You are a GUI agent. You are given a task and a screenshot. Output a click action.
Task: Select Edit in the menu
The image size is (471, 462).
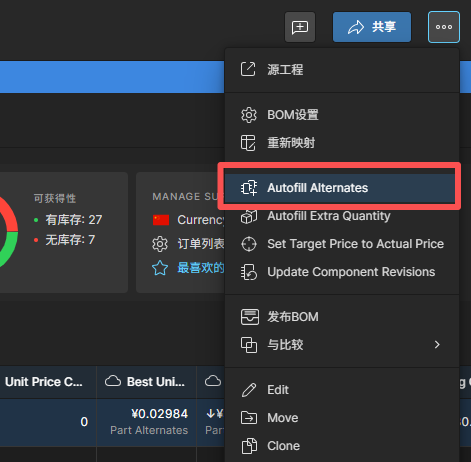tap(342, 390)
